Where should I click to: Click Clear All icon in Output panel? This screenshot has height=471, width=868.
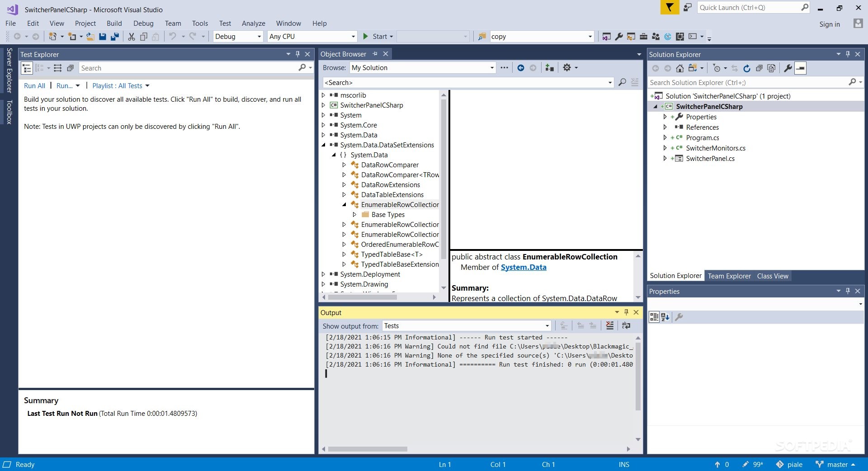coord(610,325)
